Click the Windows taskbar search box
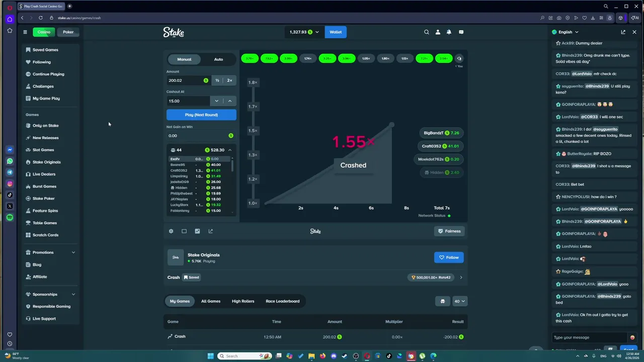644x362 pixels. click(244, 356)
